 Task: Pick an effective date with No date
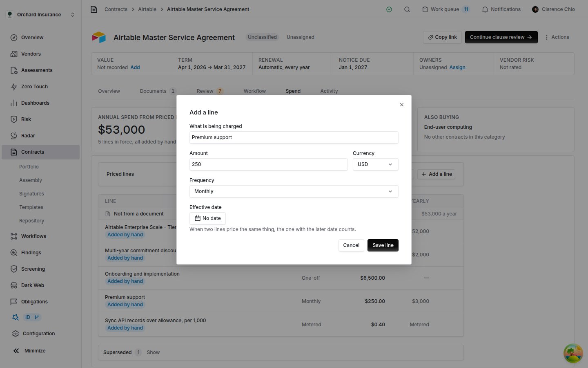point(207,218)
